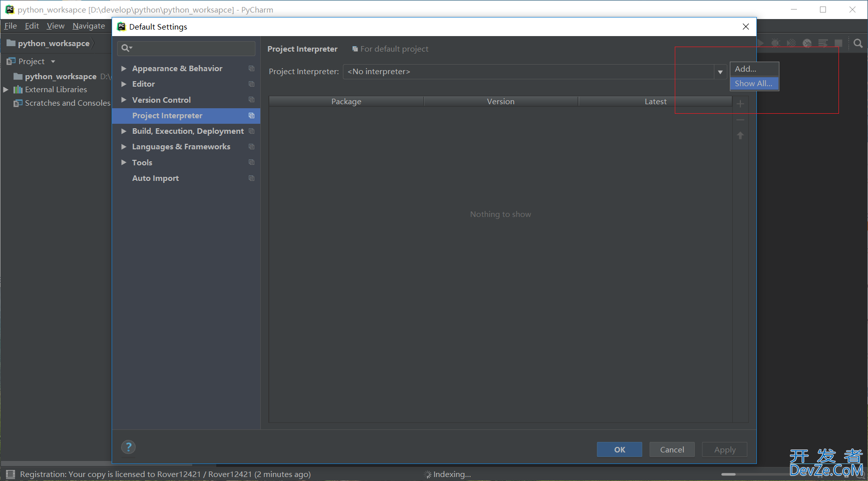This screenshot has width=868, height=481.
Task: Click the settings search field
Action: click(186, 48)
